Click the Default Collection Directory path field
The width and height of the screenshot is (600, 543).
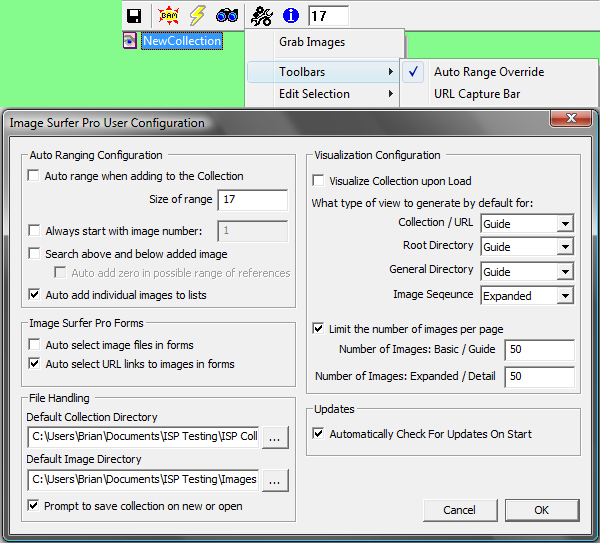143,437
